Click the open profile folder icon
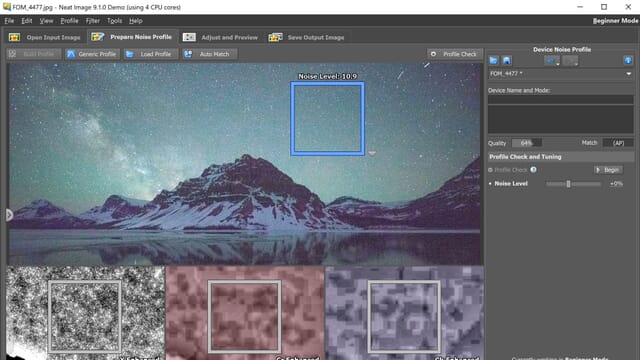The image size is (640, 360). click(493, 61)
